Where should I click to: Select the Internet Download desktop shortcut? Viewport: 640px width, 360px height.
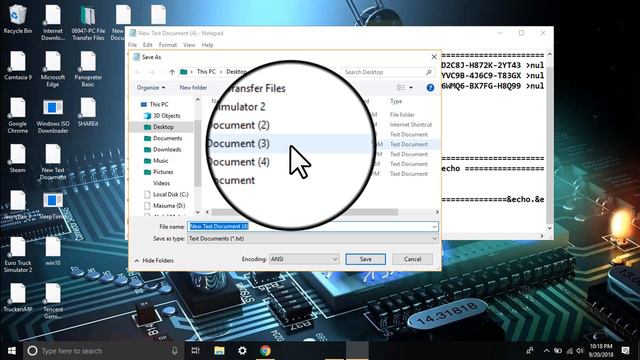pos(53,22)
